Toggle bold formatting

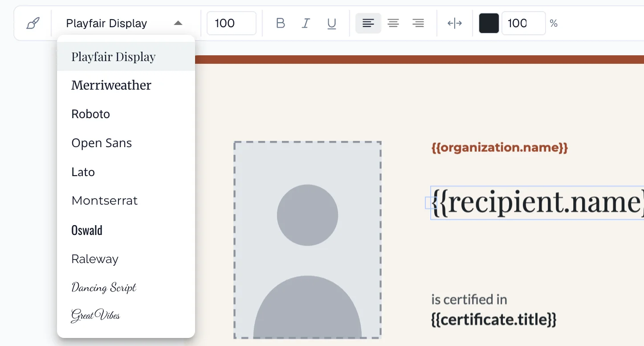click(280, 23)
